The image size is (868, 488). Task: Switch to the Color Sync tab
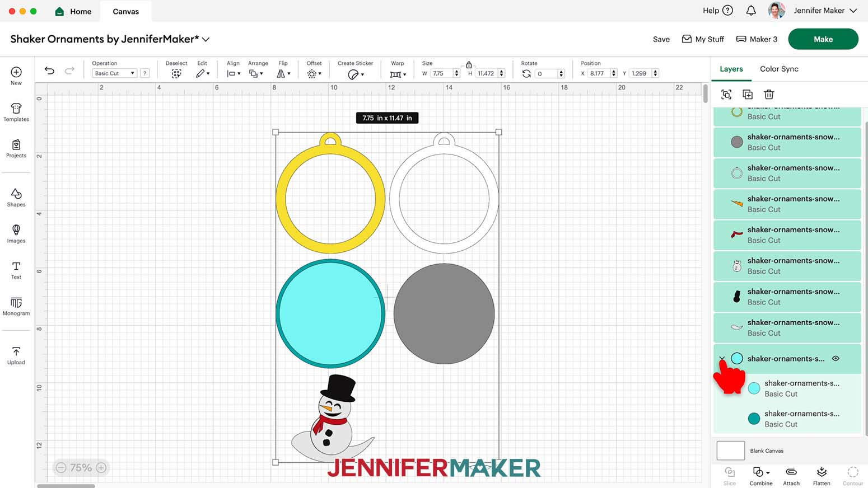(x=779, y=69)
